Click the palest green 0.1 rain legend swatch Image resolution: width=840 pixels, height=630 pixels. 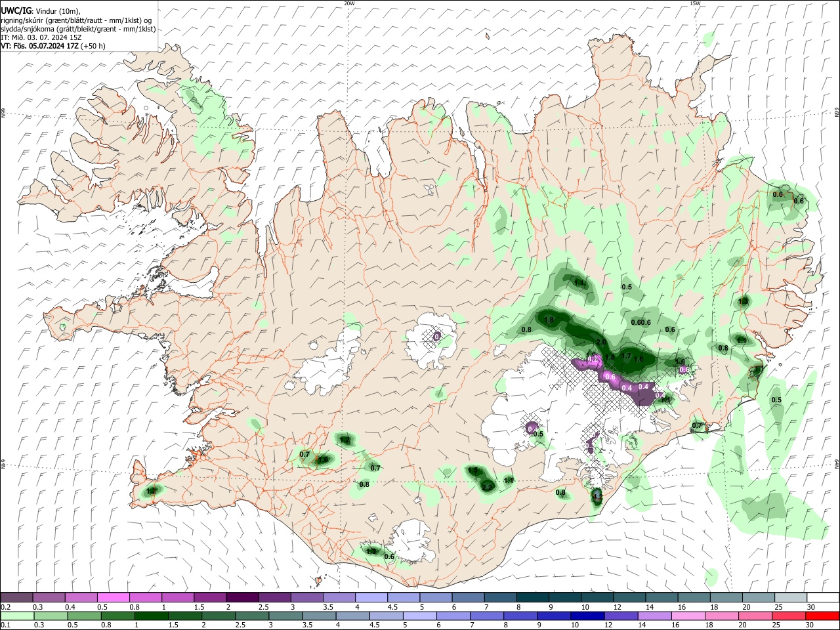pyautogui.click(x=17, y=616)
